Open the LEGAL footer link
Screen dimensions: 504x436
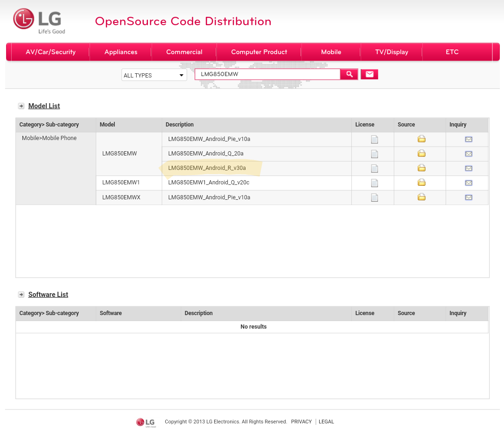point(326,422)
